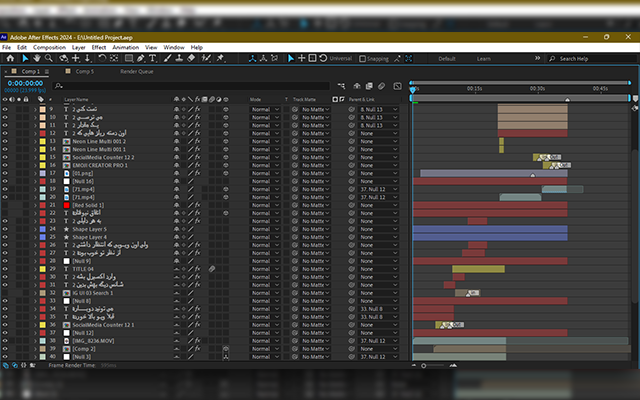Select the Puppet Pin tool

point(220,58)
